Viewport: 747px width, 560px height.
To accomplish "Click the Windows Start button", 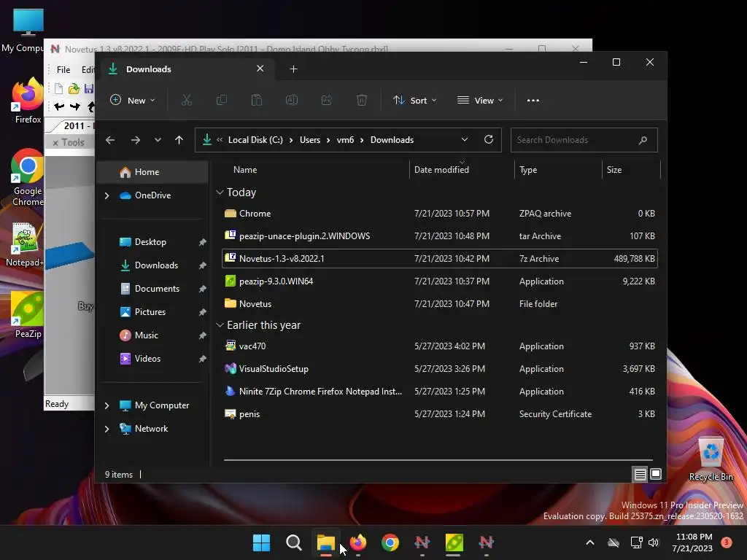I will [x=261, y=542].
